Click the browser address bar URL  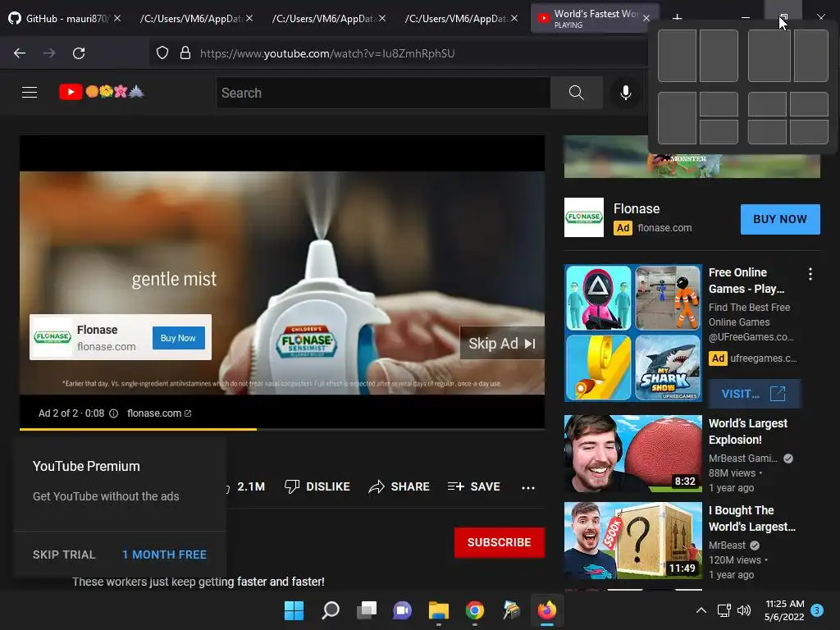tap(327, 53)
